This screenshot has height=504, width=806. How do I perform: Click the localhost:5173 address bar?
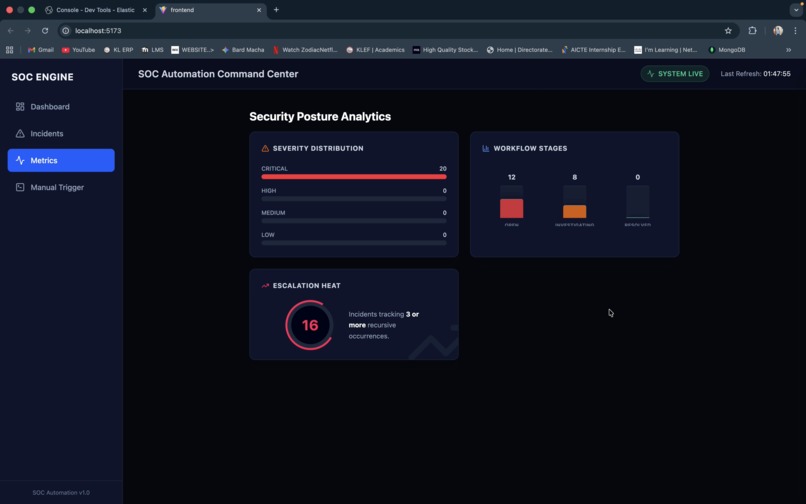point(398,31)
